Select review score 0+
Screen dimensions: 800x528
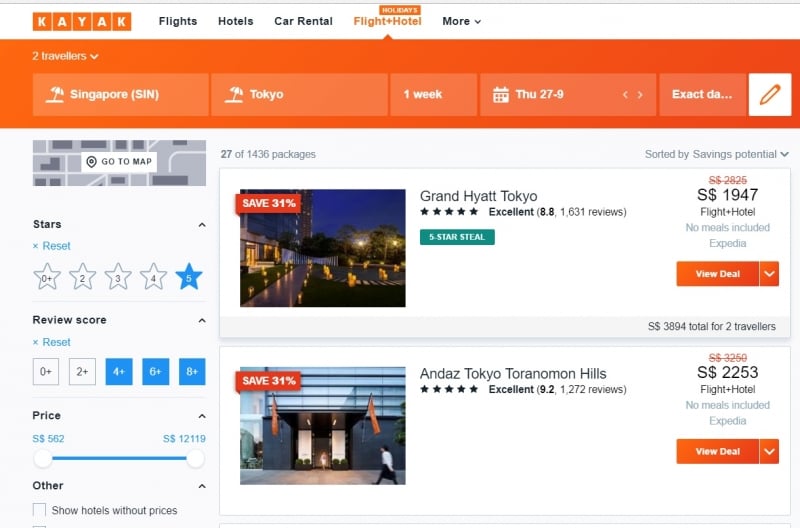[46, 371]
